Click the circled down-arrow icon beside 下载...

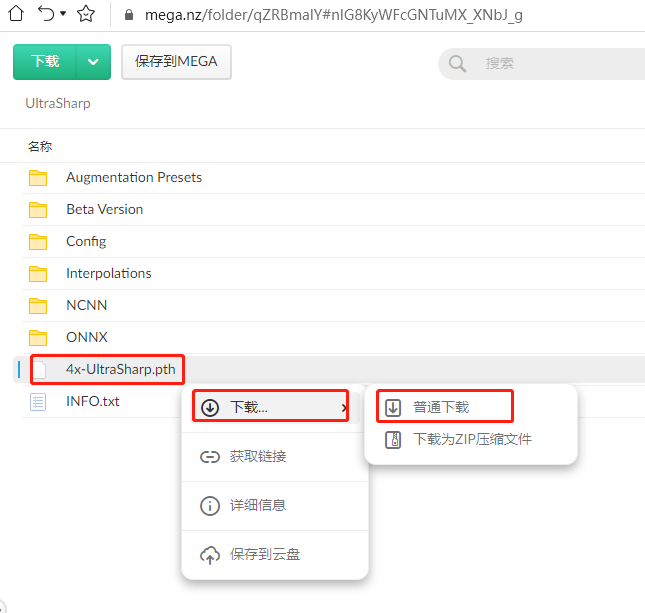click(210, 408)
